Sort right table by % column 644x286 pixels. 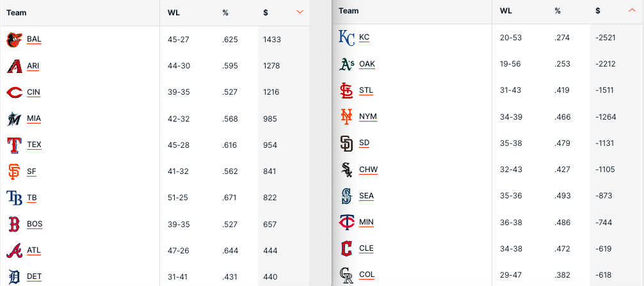[x=558, y=10]
